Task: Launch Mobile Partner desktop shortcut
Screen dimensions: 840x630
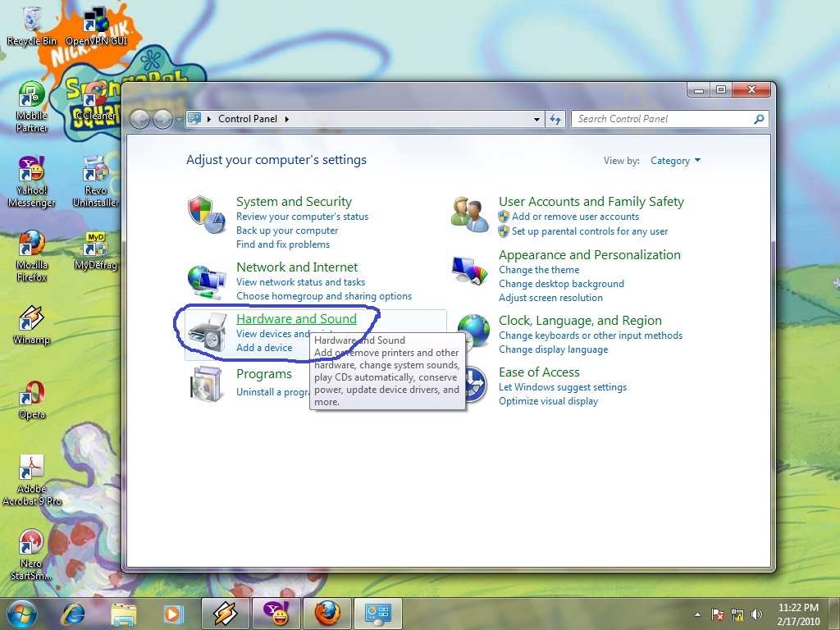Action: 32,107
